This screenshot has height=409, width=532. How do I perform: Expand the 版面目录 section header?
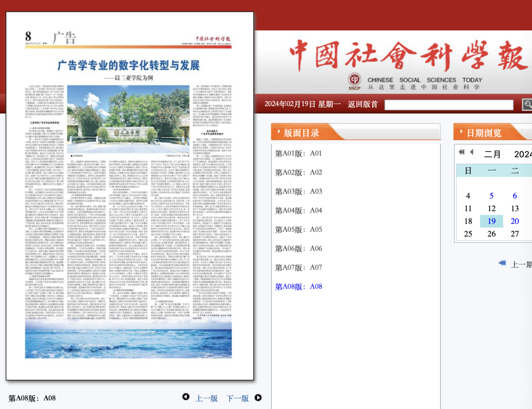click(301, 133)
